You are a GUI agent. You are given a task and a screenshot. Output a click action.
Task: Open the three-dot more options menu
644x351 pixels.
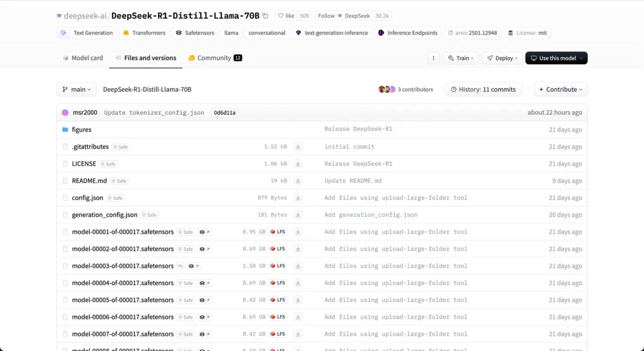click(x=433, y=58)
